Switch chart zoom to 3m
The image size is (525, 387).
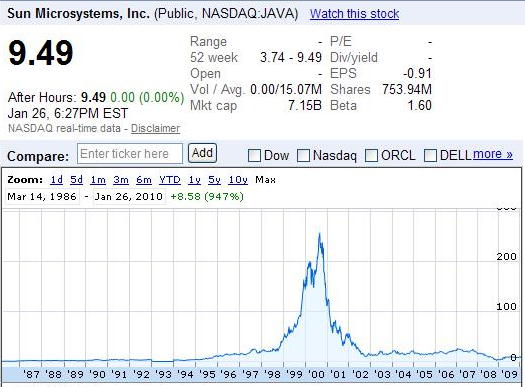point(121,180)
